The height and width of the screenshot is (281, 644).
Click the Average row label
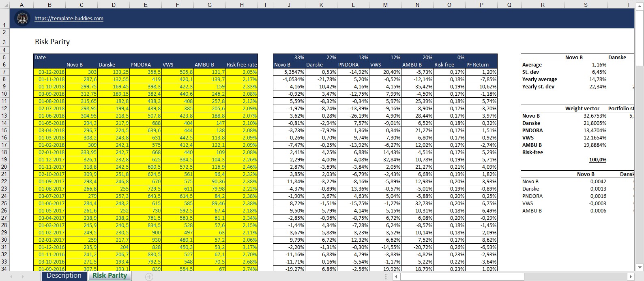coord(532,65)
